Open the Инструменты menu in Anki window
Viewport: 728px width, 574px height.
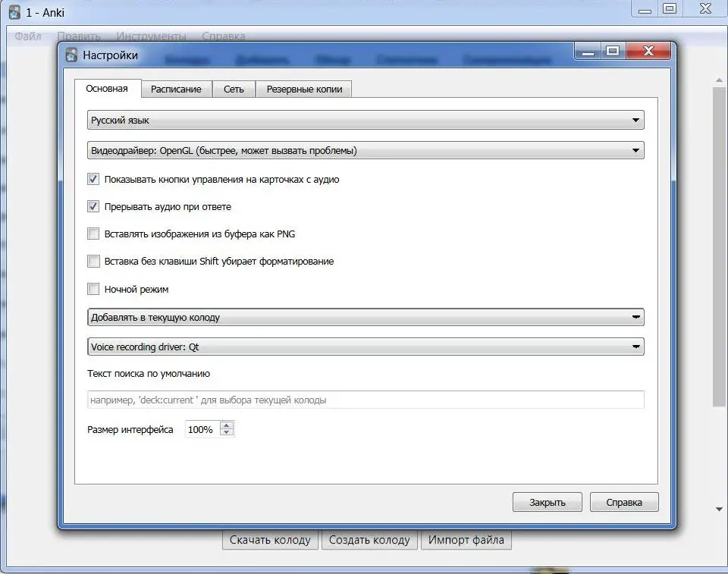(151, 36)
